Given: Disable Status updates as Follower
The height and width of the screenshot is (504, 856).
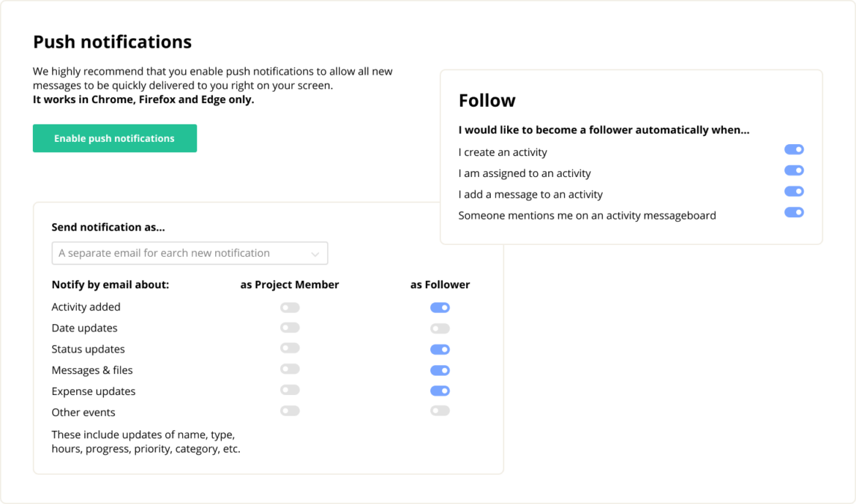Looking at the screenshot, I should coord(440,350).
